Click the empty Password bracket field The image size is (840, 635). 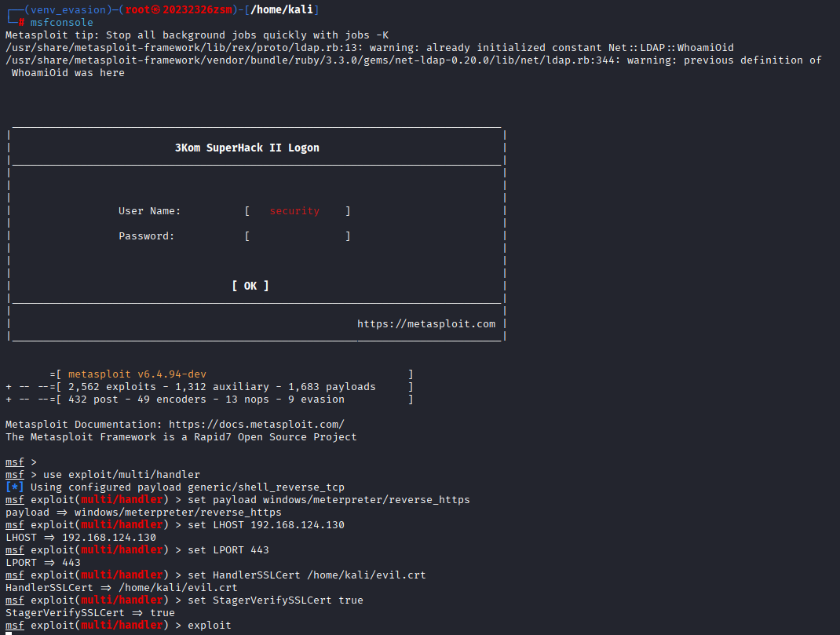coord(298,236)
